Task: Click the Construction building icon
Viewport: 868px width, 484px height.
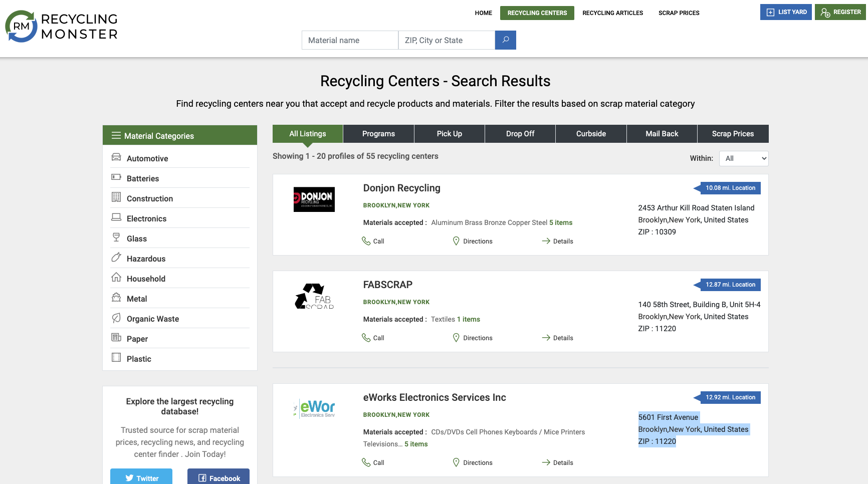Action: point(116,197)
